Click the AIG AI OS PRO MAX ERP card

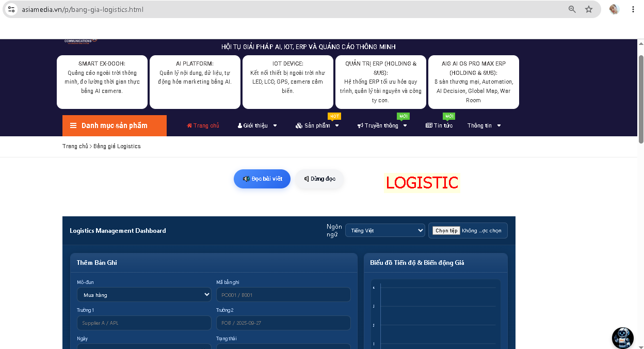[x=474, y=82]
